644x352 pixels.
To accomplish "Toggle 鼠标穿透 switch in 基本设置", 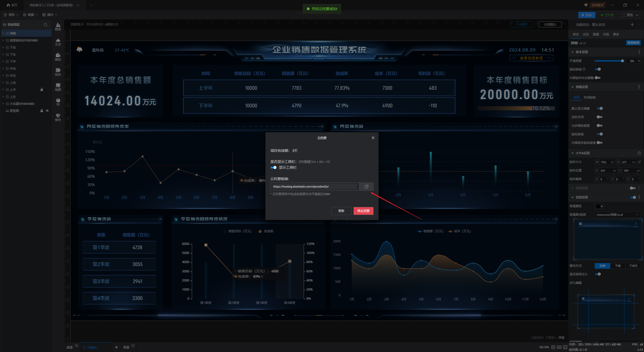I will coord(598,69).
